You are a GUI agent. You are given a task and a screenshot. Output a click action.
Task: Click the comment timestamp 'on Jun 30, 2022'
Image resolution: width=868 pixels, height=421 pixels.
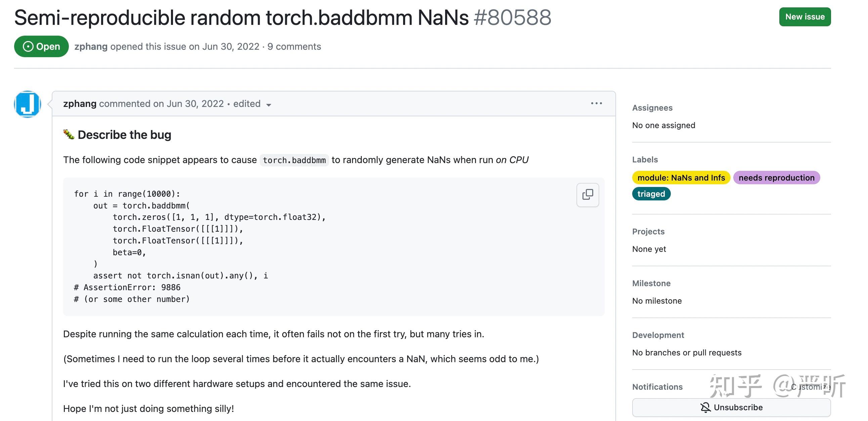(x=188, y=104)
